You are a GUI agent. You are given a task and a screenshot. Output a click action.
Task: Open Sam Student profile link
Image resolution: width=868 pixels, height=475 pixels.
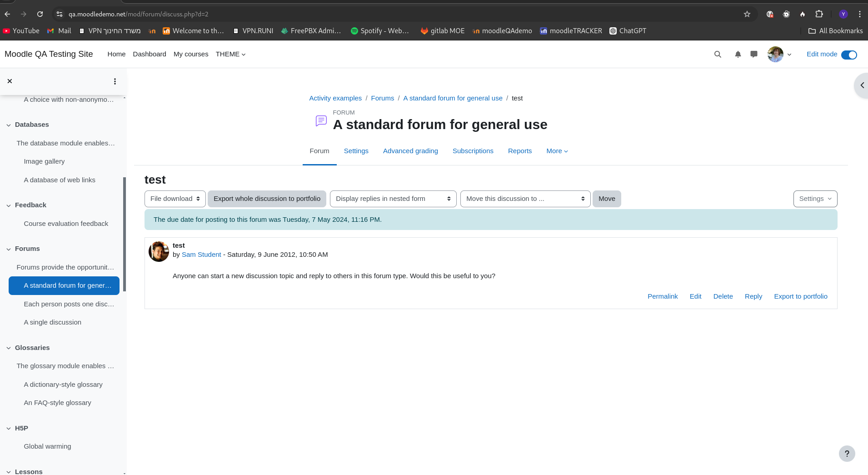click(x=201, y=255)
